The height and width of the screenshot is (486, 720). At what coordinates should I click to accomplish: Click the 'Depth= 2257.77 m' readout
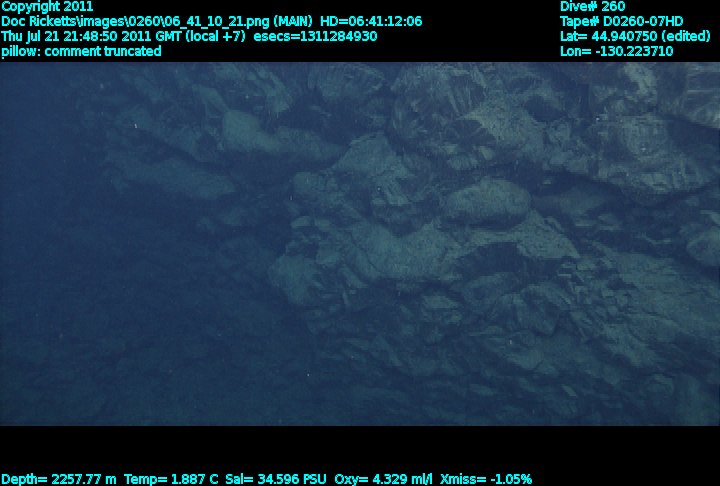(59, 480)
